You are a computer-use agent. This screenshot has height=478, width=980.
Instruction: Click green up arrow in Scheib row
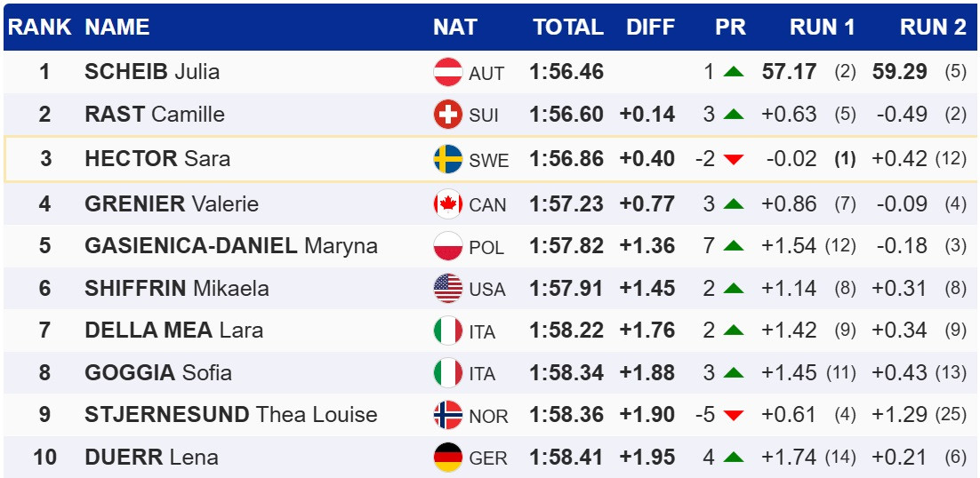coord(733,72)
